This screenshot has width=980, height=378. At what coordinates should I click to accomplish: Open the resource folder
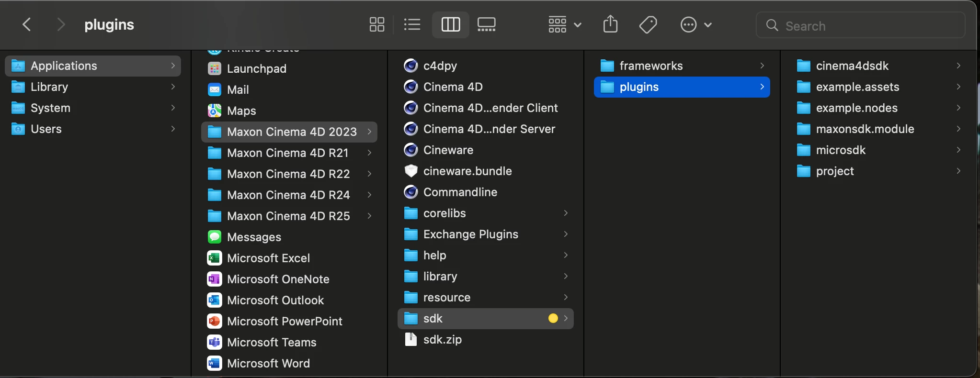click(486, 297)
